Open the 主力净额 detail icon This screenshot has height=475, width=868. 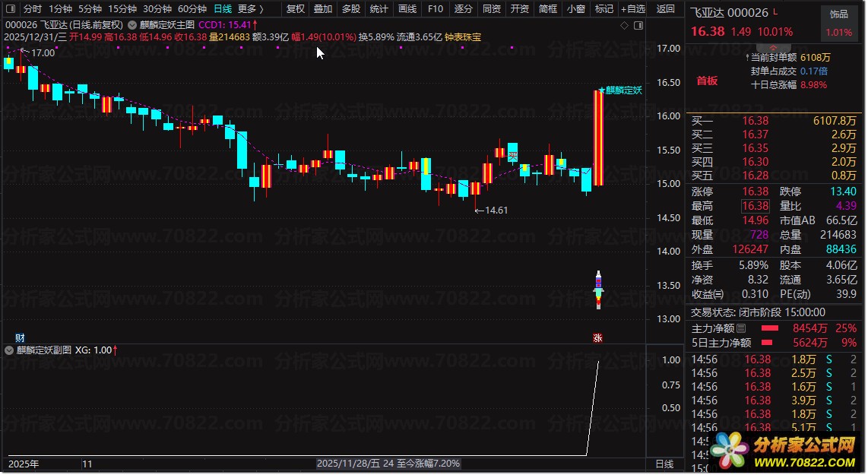(x=741, y=328)
